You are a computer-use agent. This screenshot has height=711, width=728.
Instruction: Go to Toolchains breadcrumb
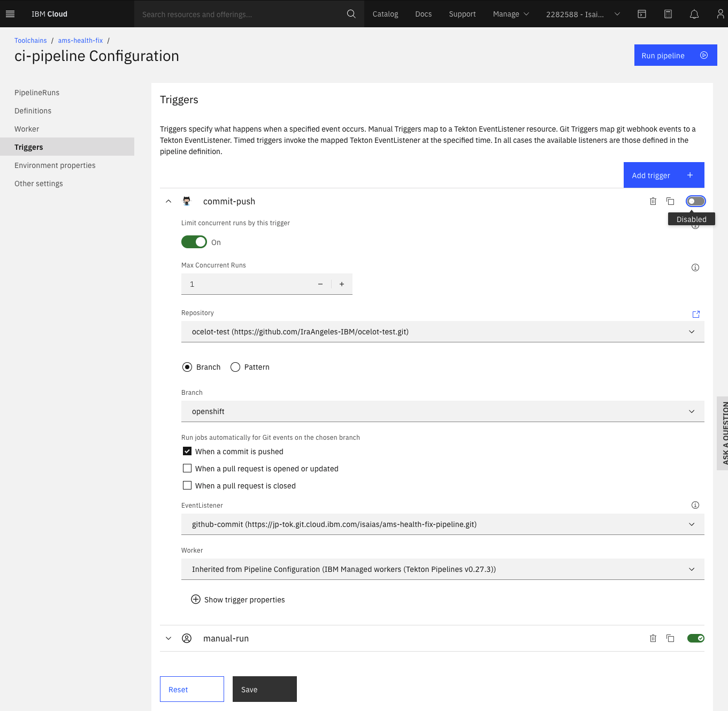point(30,41)
